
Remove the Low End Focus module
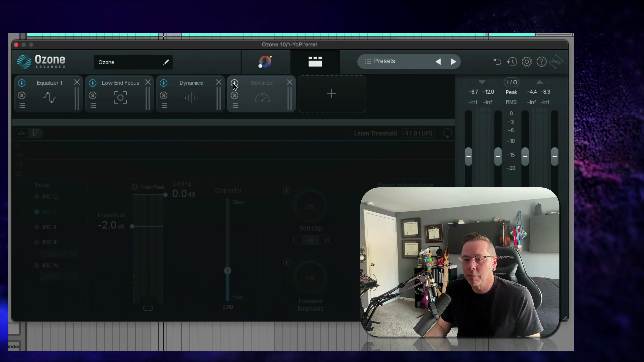click(x=148, y=82)
